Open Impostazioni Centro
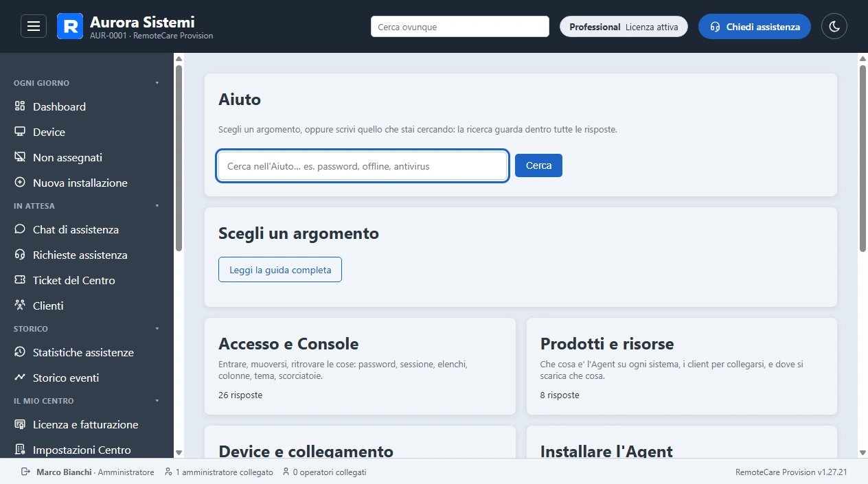Screen dimensions: 868x484 coord(87,450)
